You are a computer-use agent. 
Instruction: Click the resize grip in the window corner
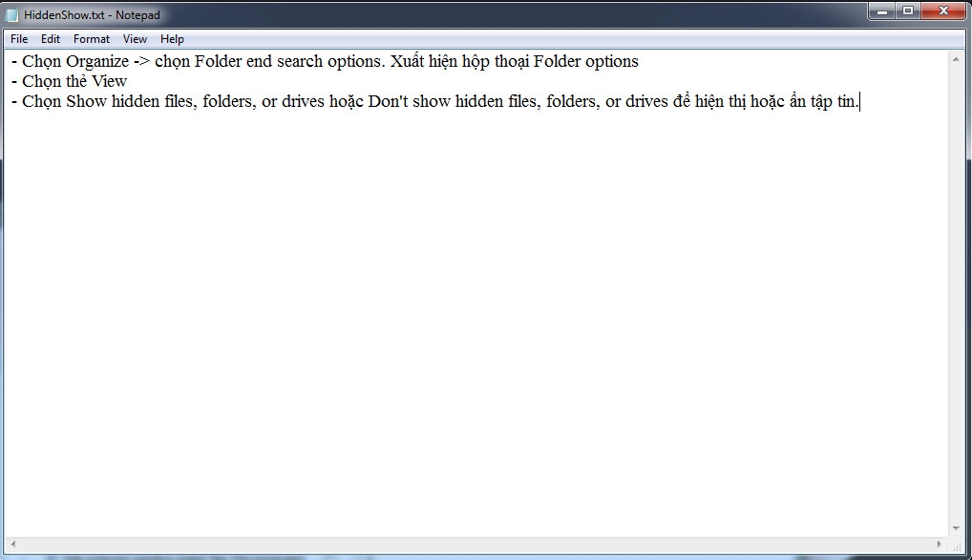pos(956,545)
